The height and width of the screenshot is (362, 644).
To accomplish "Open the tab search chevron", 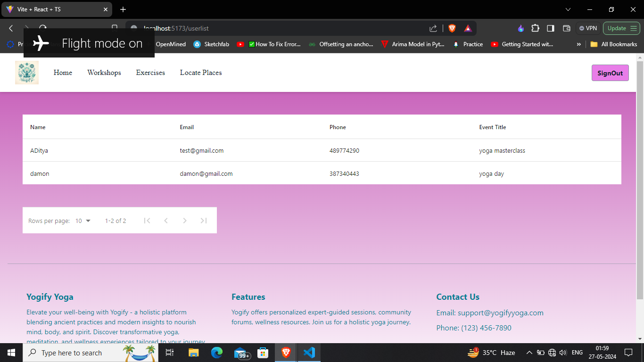I will tap(568, 9).
